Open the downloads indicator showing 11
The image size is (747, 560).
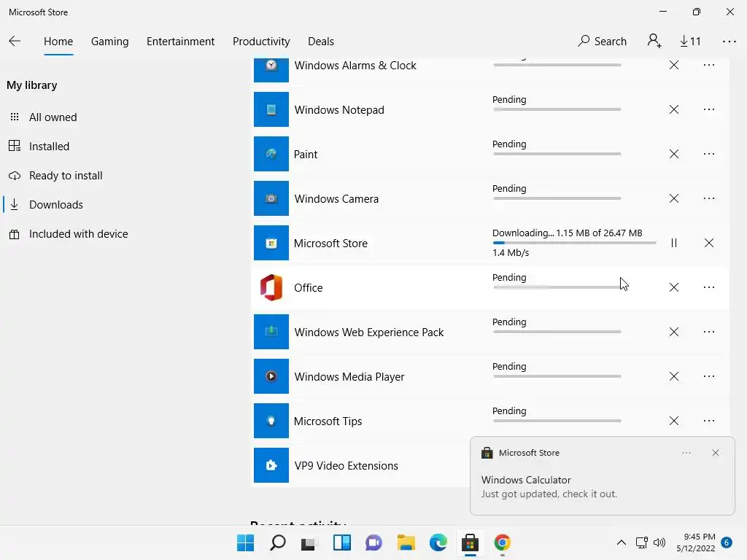coord(690,42)
